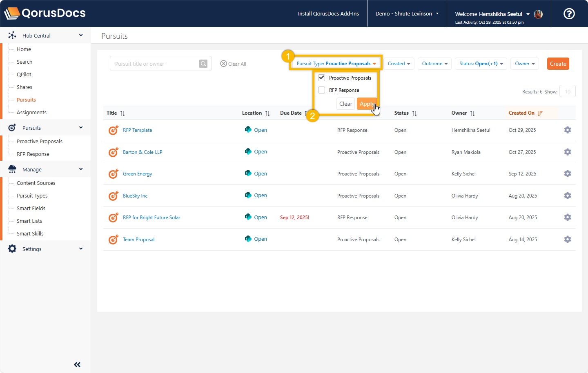Open settings gear for Barton & Cole LLP
This screenshot has width=588, height=373.
click(x=567, y=152)
